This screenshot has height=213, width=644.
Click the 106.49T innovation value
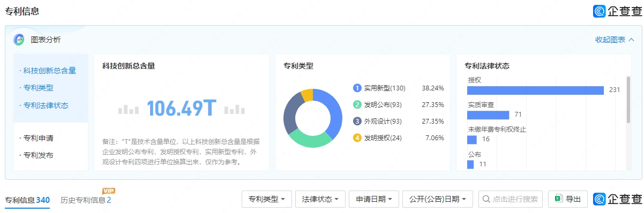(x=181, y=109)
